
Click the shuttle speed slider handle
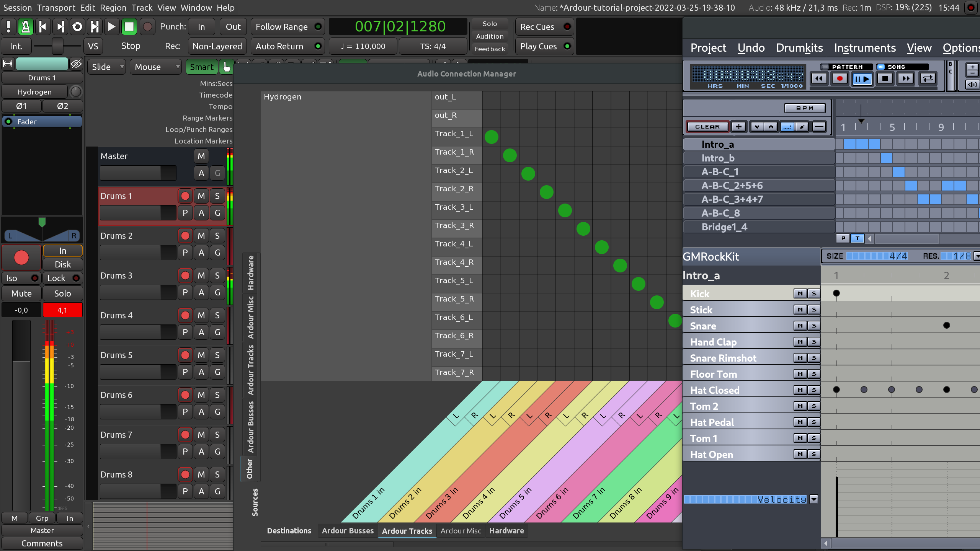coord(57,46)
